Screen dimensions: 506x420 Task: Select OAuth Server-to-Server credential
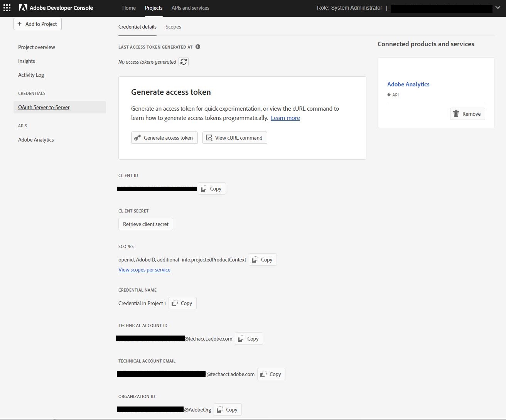click(60, 107)
